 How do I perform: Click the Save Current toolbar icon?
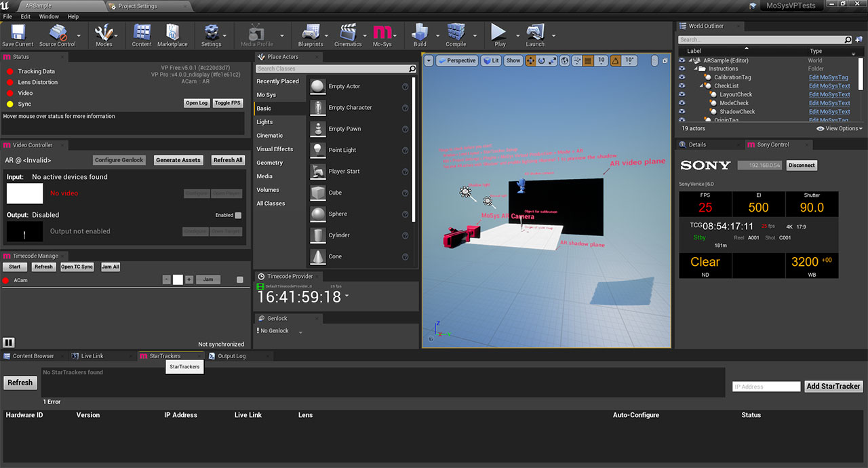[x=18, y=35]
